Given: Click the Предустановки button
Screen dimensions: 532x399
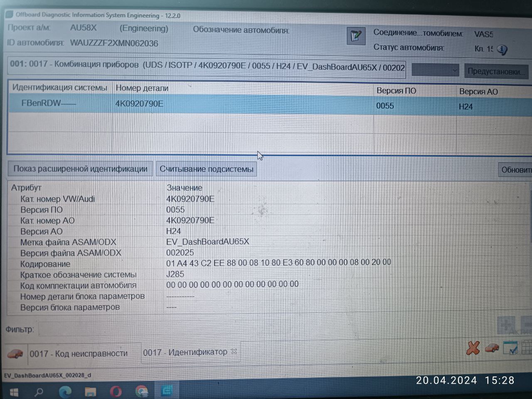Looking at the screenshot, I should [496, 71].
